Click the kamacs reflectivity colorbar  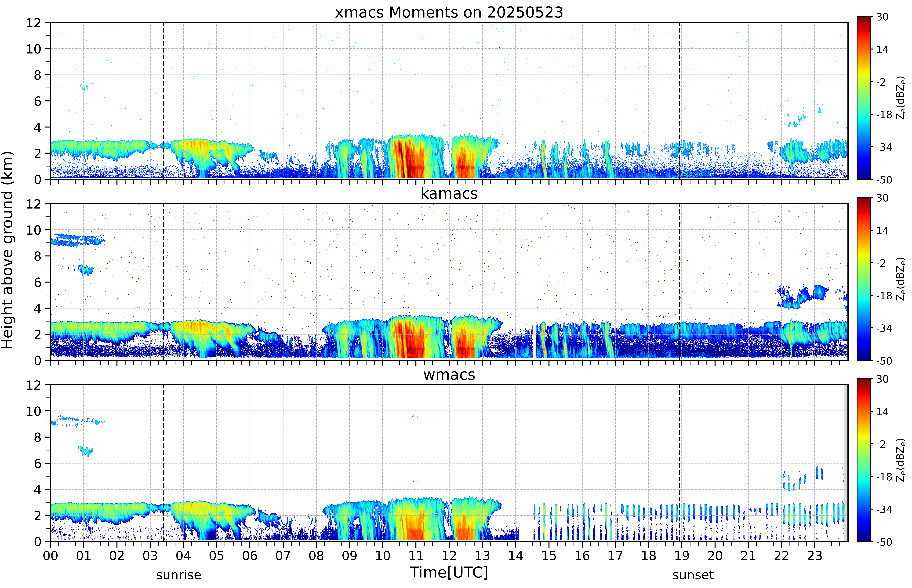pyautogui.click(x=863, y=279)
